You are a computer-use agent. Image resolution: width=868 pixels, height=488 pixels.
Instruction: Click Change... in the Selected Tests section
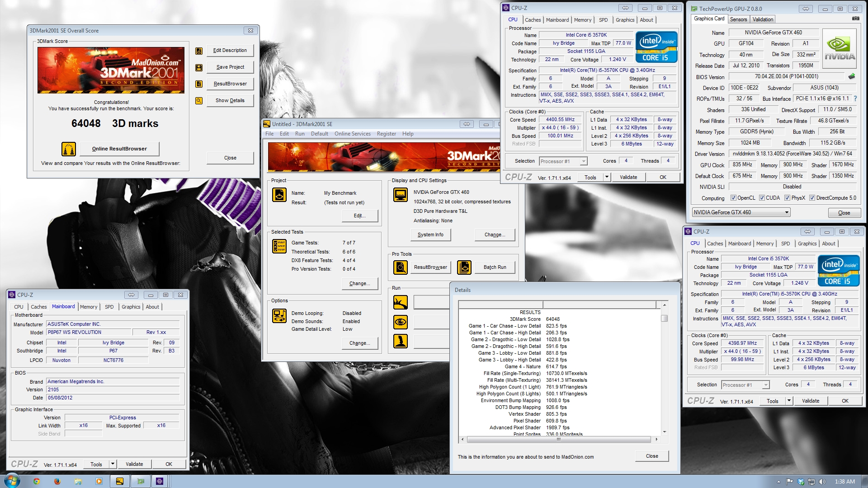360,283
